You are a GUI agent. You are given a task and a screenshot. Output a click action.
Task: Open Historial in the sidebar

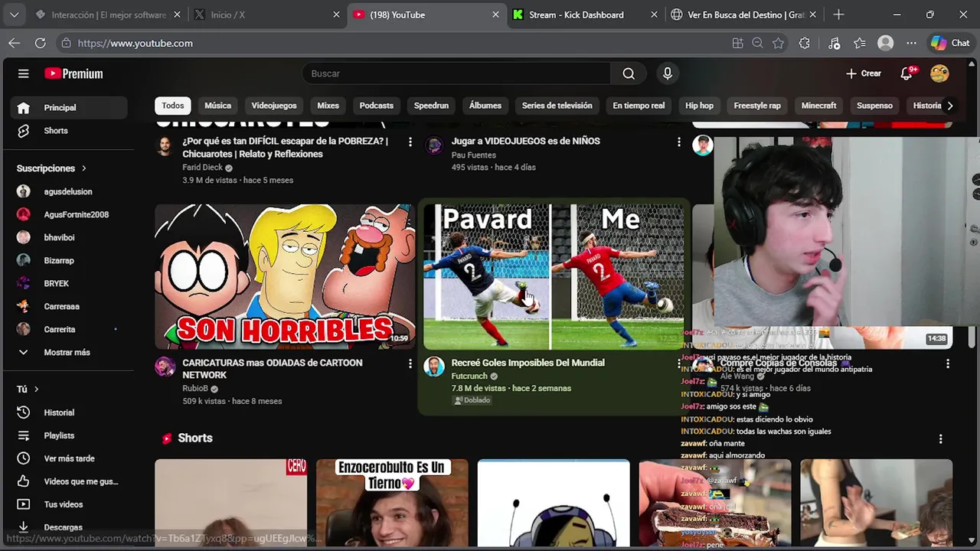coord(69,412)
